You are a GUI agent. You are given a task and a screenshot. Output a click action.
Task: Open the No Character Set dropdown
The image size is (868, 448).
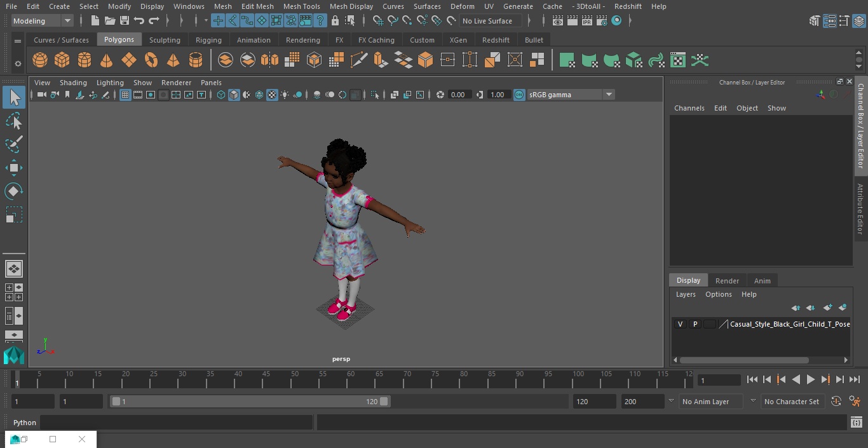click(793, 402)
